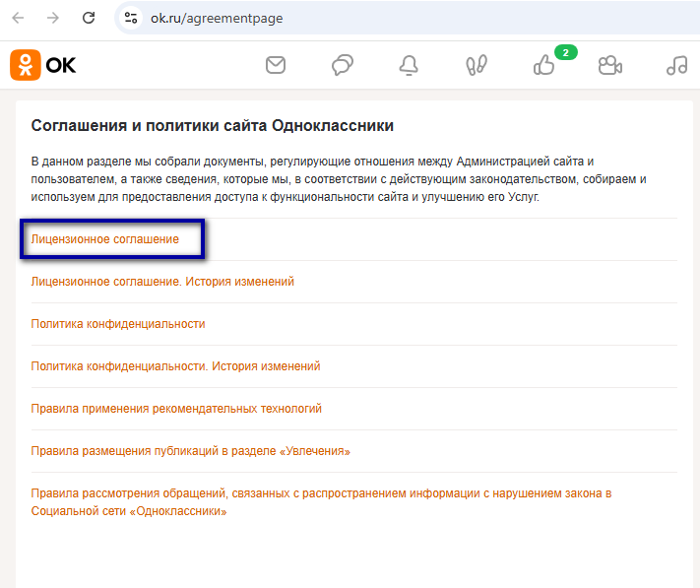Open Лицензионное соглашение link

(x=105, y=239)
